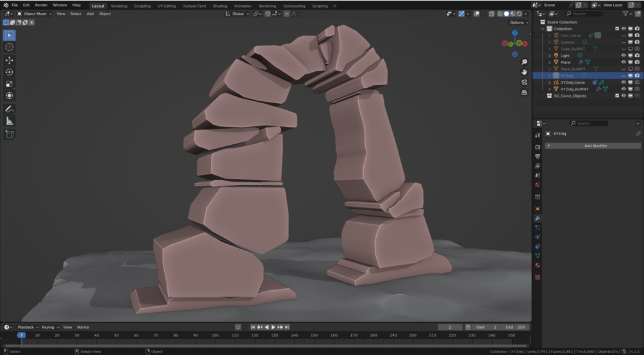The image size is (644, 355).
Task: Choose the Rotate tool
Action: tap(9, 72)
